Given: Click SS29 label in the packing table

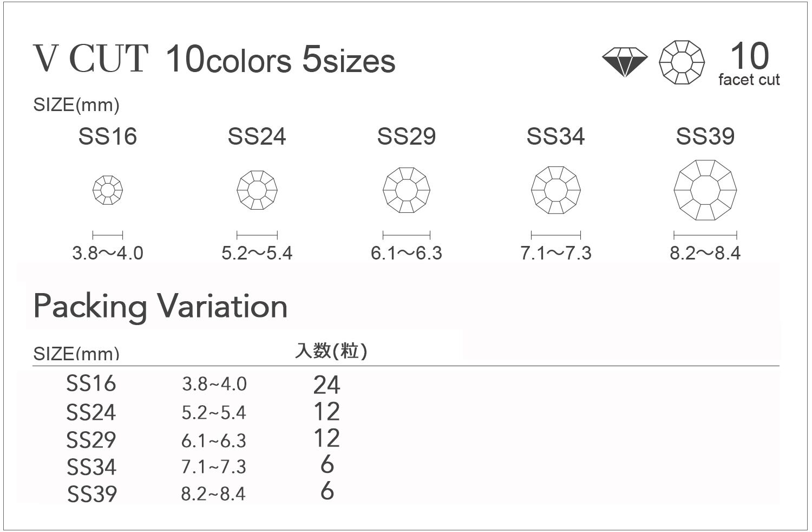Looking at the screenshot, I should pos(91,440).
